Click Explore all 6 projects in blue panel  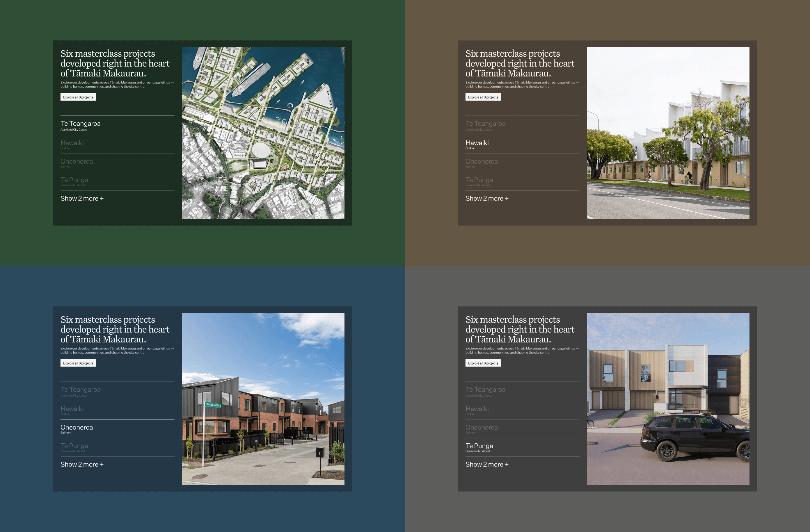point(78,363)
